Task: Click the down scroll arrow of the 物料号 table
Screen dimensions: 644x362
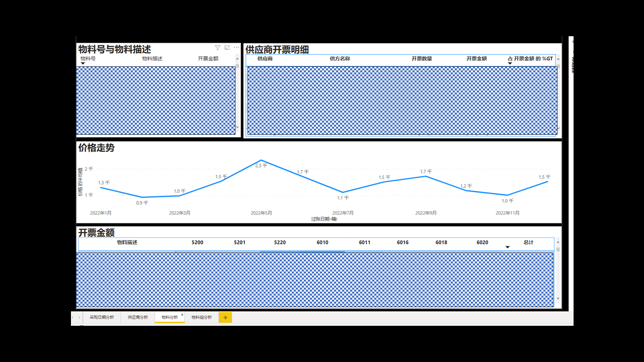Action: point(237,127)
